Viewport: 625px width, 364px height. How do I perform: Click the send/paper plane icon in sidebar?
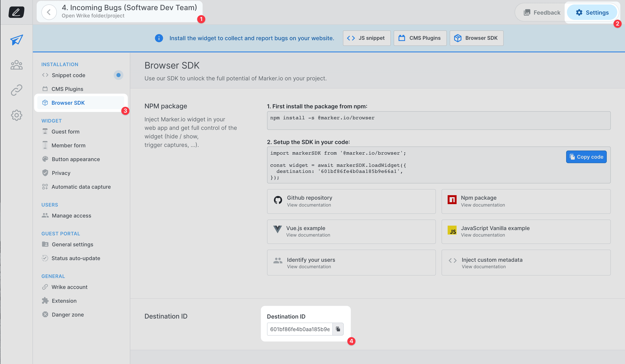16,40
